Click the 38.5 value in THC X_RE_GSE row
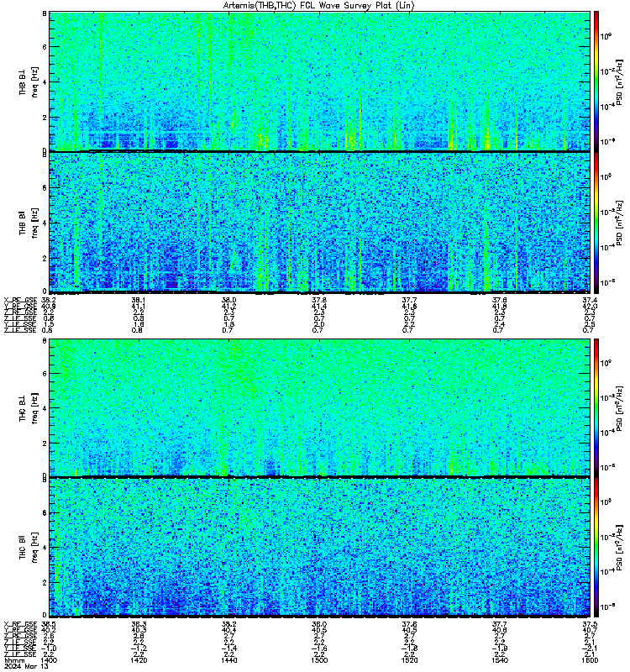The width and height of the screenshot is (630, 672). (x=49, y=624)
